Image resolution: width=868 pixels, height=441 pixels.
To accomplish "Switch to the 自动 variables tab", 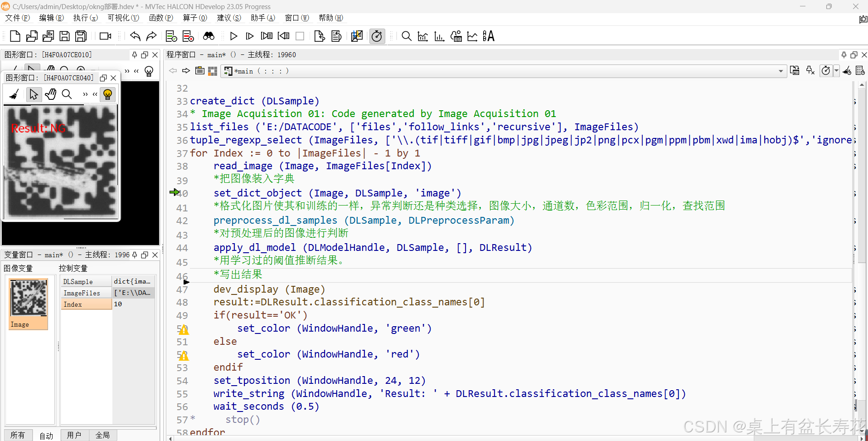I will point(46,436).
